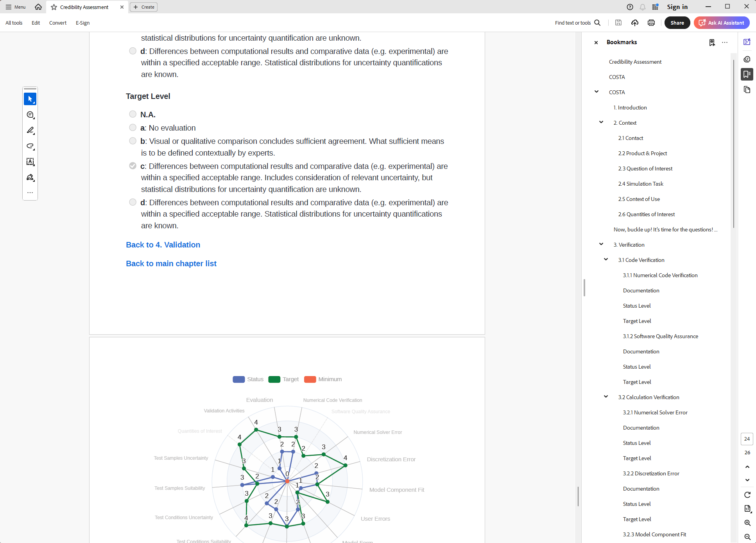This screenshot has width=756, height=543.
Task: Upload the file to cloud
Action: [635, 23]
